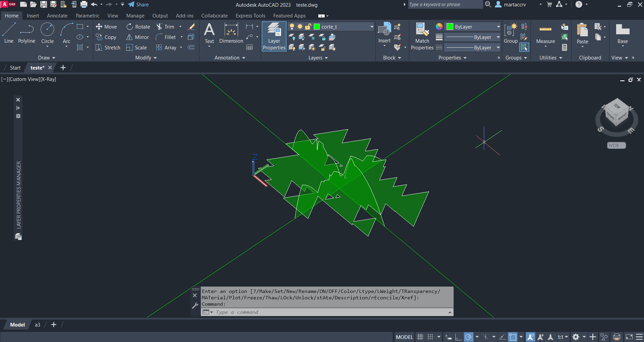Toggle ortho mode in status bar

click(458, 337)
